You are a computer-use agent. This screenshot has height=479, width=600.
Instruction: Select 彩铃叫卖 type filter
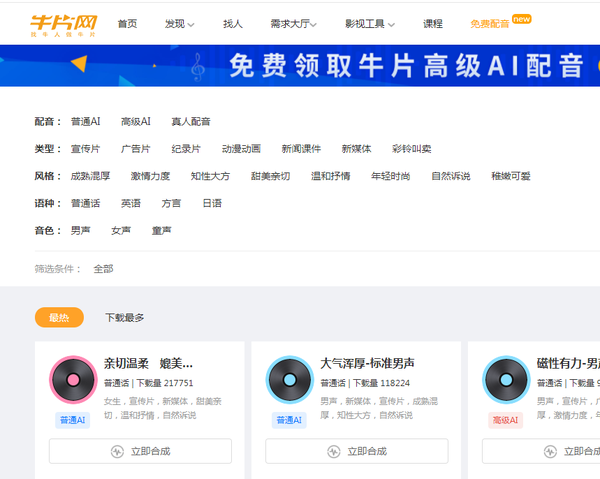click(x=411, y=149)
